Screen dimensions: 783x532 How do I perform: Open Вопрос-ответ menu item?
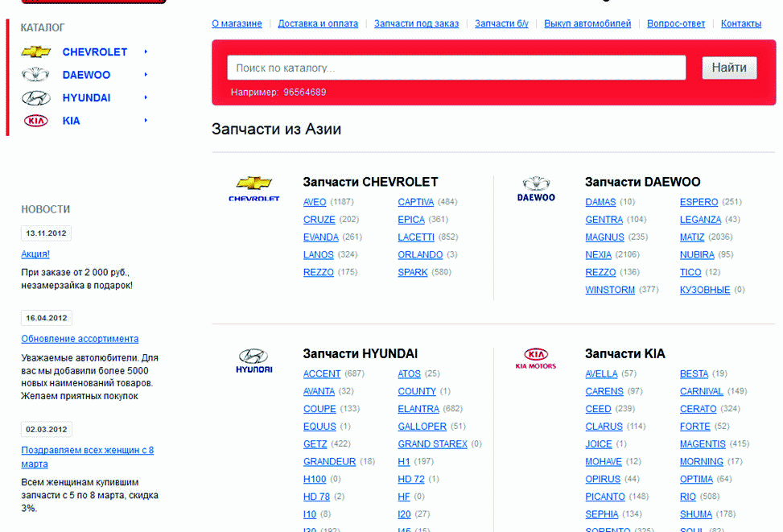pos(676,23)
